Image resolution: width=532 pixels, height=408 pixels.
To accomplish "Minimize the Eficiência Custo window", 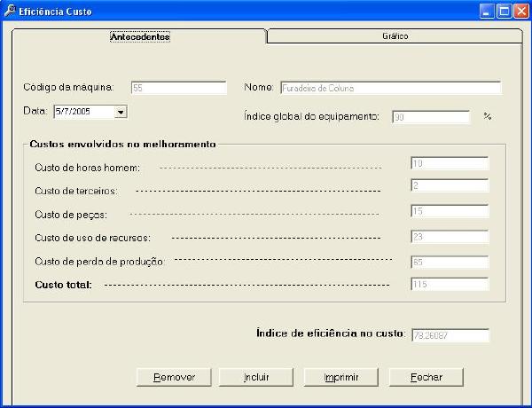I will [x=487, y=12].
